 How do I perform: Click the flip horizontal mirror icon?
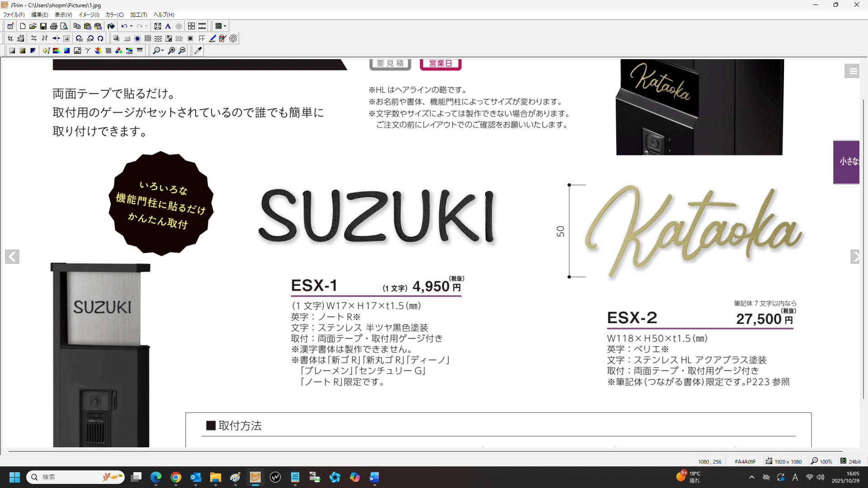point(34,38)
